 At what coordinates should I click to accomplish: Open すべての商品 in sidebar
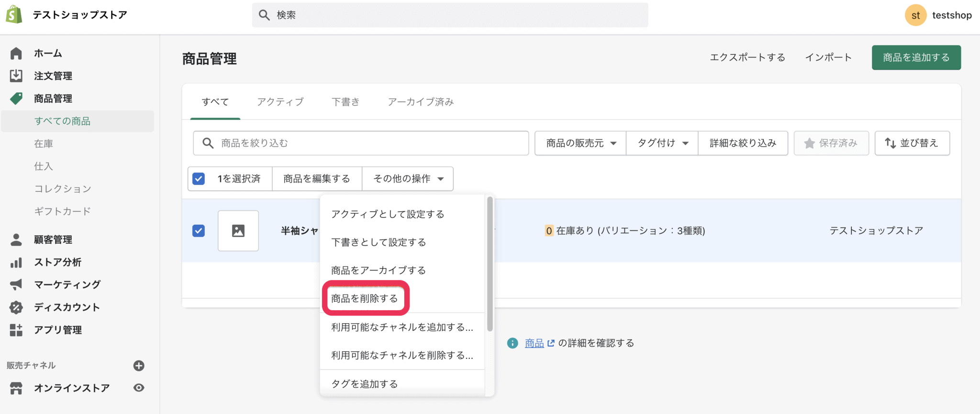point(78,121)
